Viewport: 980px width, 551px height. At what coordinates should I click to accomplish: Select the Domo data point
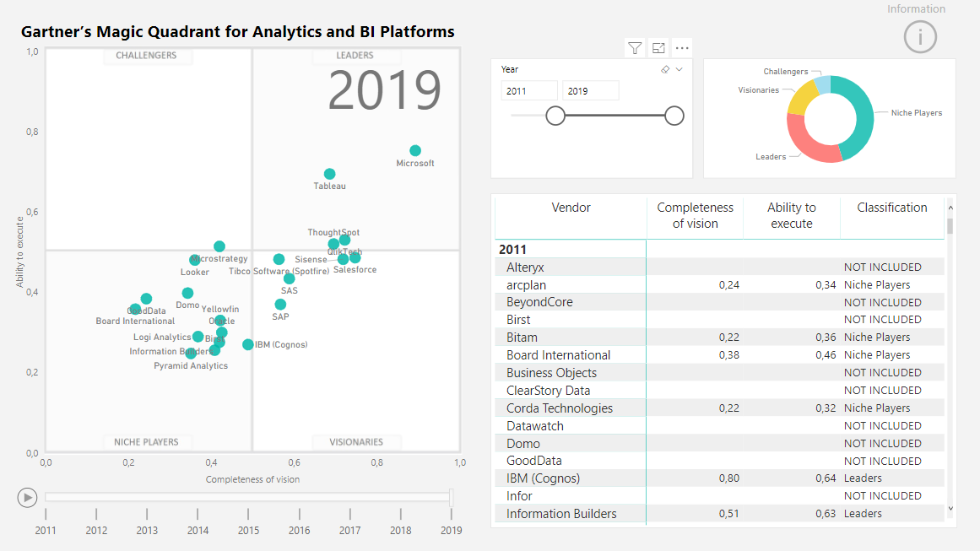187,293
